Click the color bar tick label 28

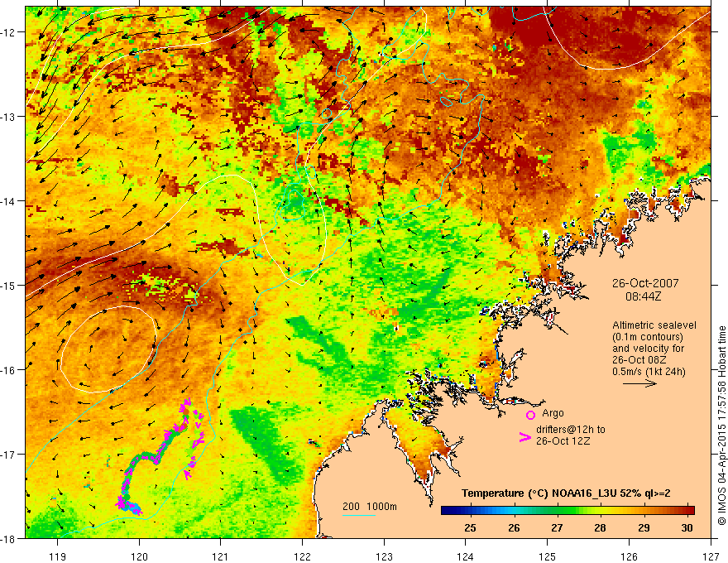coord(601,527)
